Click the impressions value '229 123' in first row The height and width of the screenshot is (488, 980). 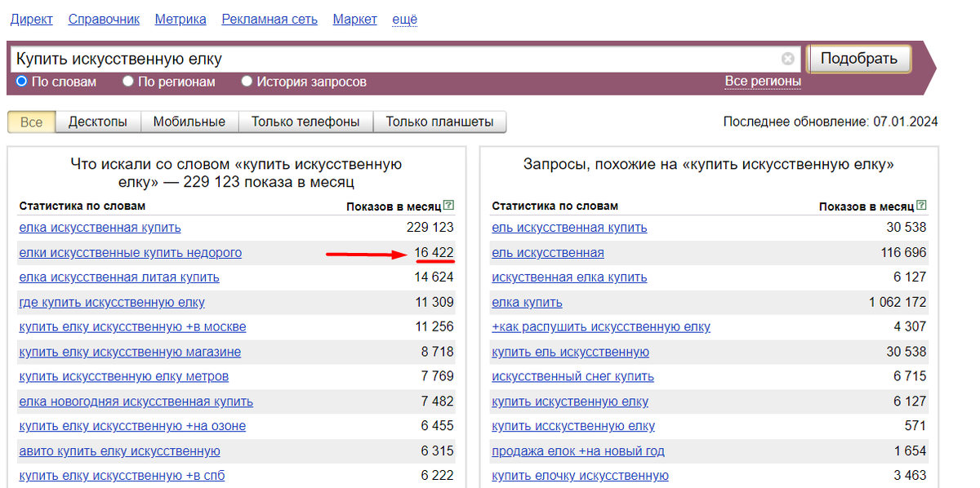pyautogui.click(x=430, y=228)
